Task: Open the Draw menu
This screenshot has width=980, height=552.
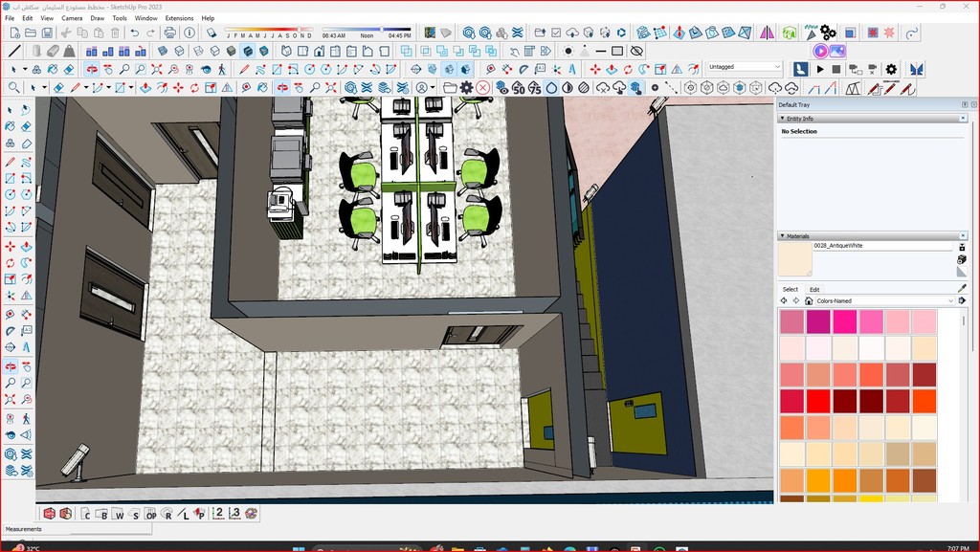Action: click(x=98, y=18)
